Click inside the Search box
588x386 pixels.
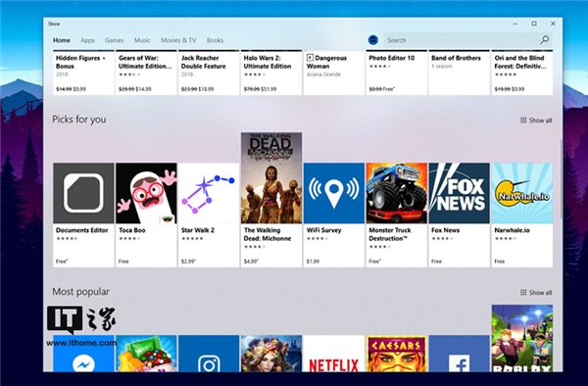[x=467, y=40]
